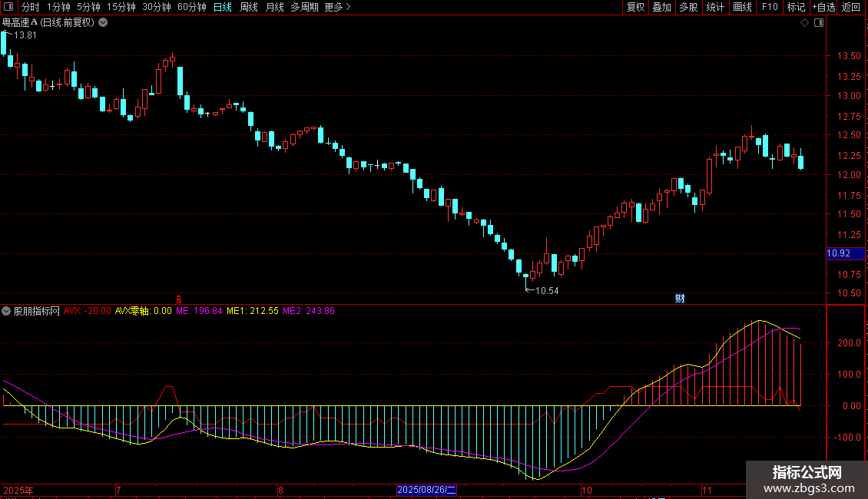Image resolution: width=868 pixels, height=499 pixels.
Task: Expand the 更多 periods menu
Action: tap(337, 8)
